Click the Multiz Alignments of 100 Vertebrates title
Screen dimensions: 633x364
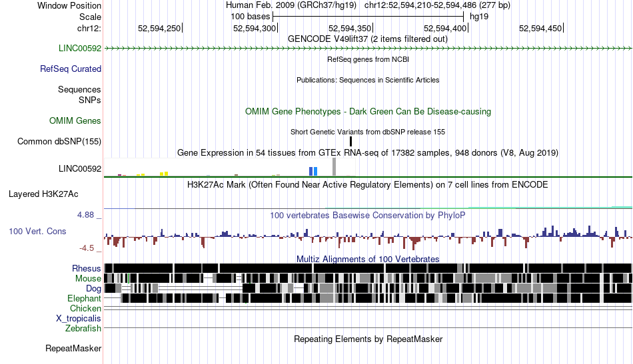(368, 260)
